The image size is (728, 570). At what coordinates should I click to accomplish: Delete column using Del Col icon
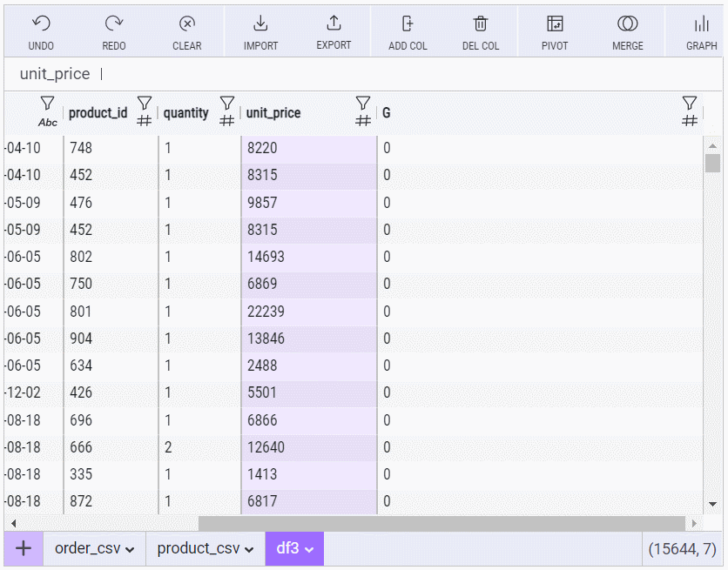pyautogui.click(x=481, y=24)
